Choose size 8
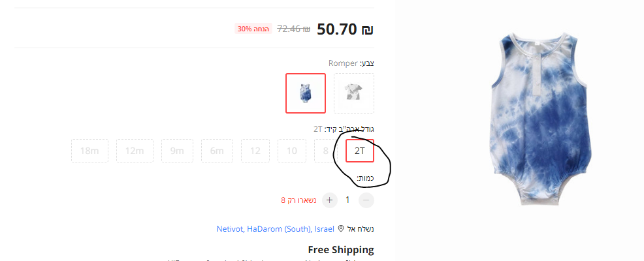This screenshot has height=261, width=644. click(325, 151)
